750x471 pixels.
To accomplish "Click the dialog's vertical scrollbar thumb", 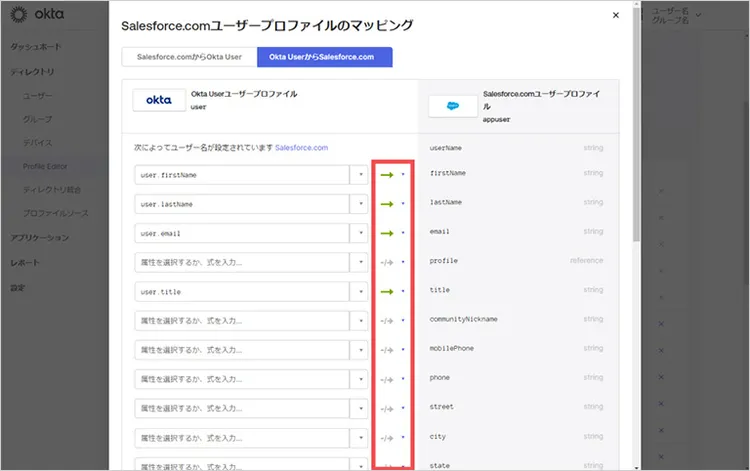I will coord(636,124).
